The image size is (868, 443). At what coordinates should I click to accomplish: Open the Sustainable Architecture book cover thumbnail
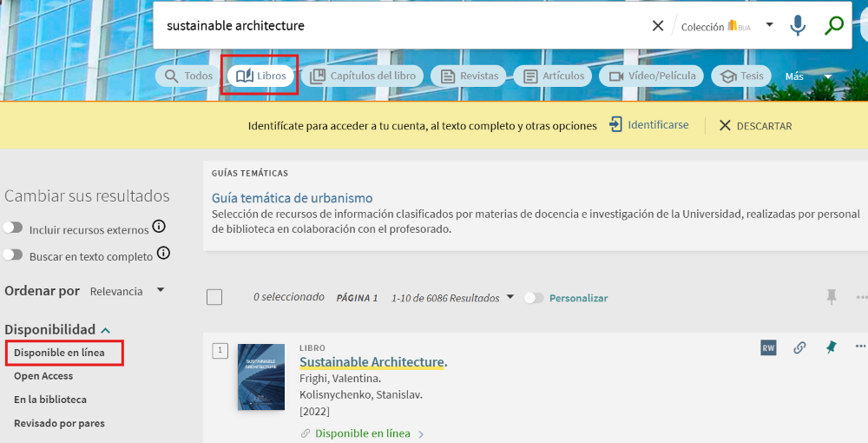coord(261,377)
